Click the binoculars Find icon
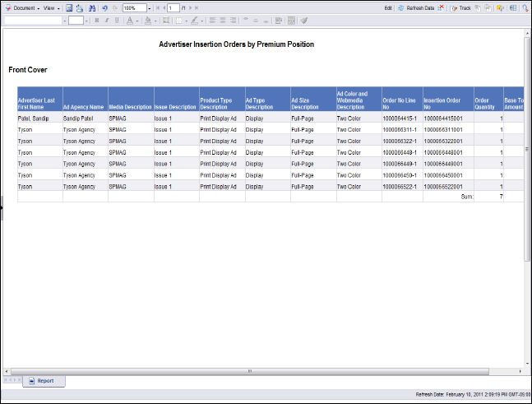 [90, 7]
